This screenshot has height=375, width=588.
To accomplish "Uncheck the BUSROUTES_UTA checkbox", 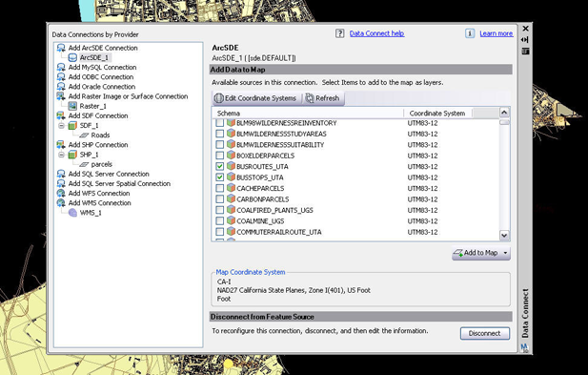I will point(220,166).
